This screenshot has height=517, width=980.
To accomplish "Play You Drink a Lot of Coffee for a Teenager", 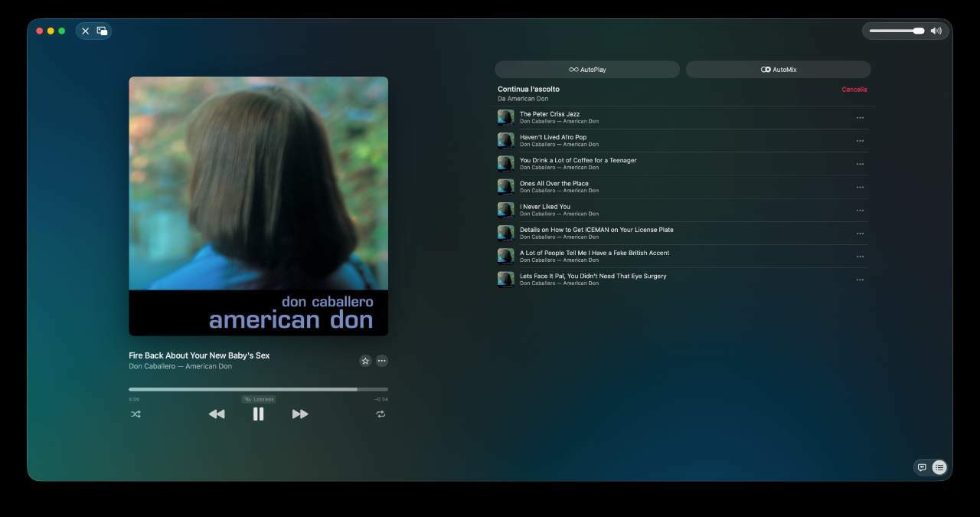I will [x=681, y=164].
